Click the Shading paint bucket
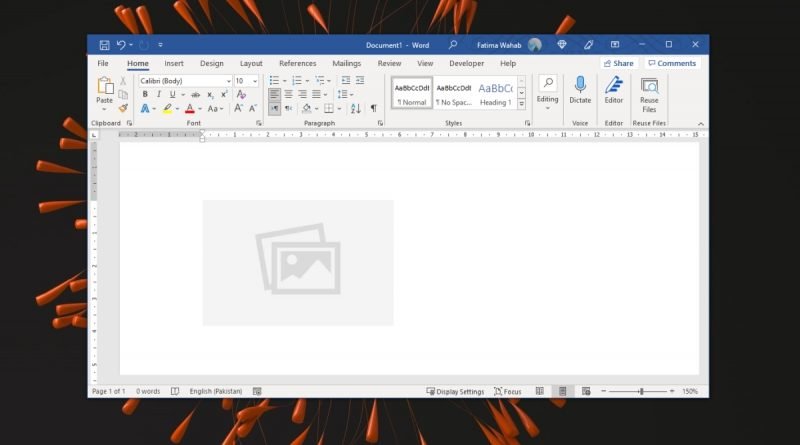Viewport: 800px width, 445px height. click(x=307, y=108)
